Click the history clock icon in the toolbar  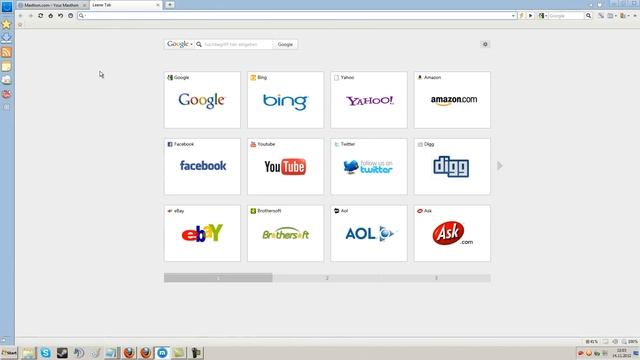click(x=70, y=16)
